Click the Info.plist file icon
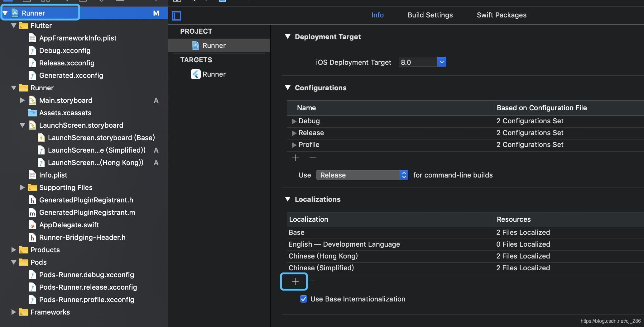The image size is (644, 327). [x=32, y=175]
